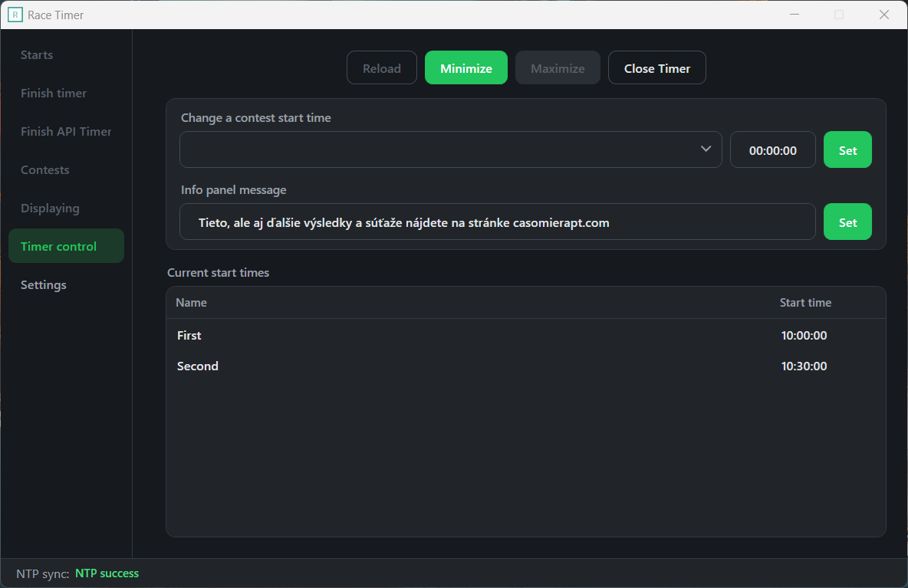Expand the contest selection dropdown
908x588 pixels.
tap(450, 149)
